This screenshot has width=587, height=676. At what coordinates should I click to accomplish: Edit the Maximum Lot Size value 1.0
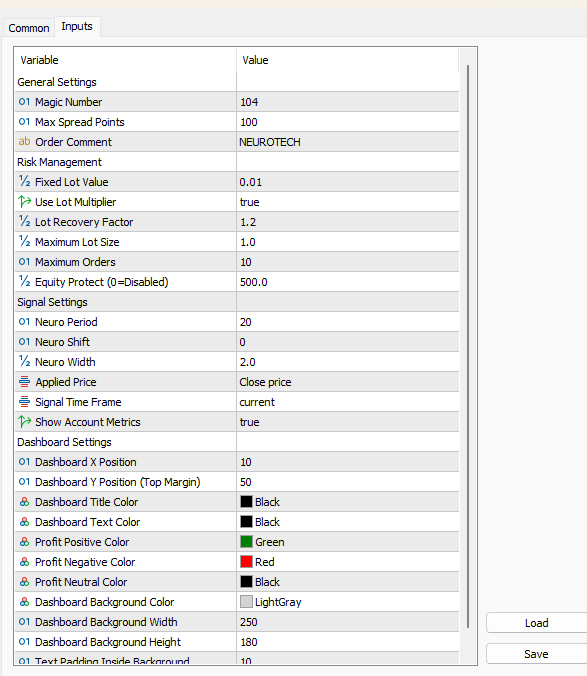click(348, 242)
